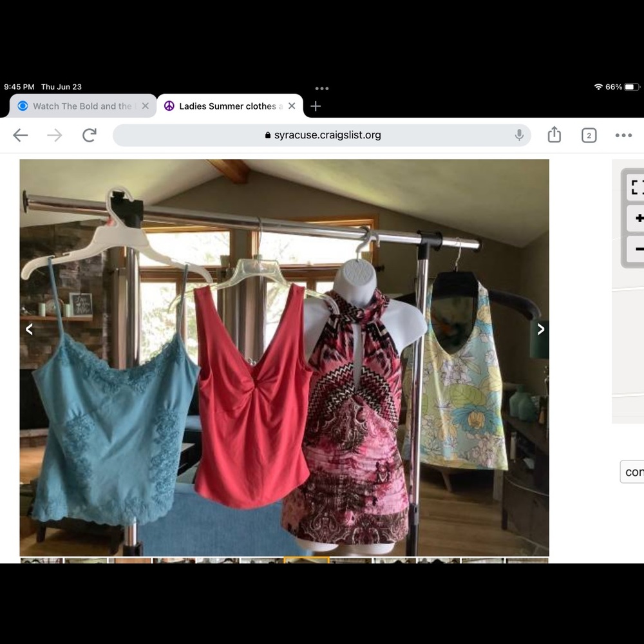Tap the three dots multitasking indicator
The height and width of the screenshot is (644, 644).
pos(321,88)
